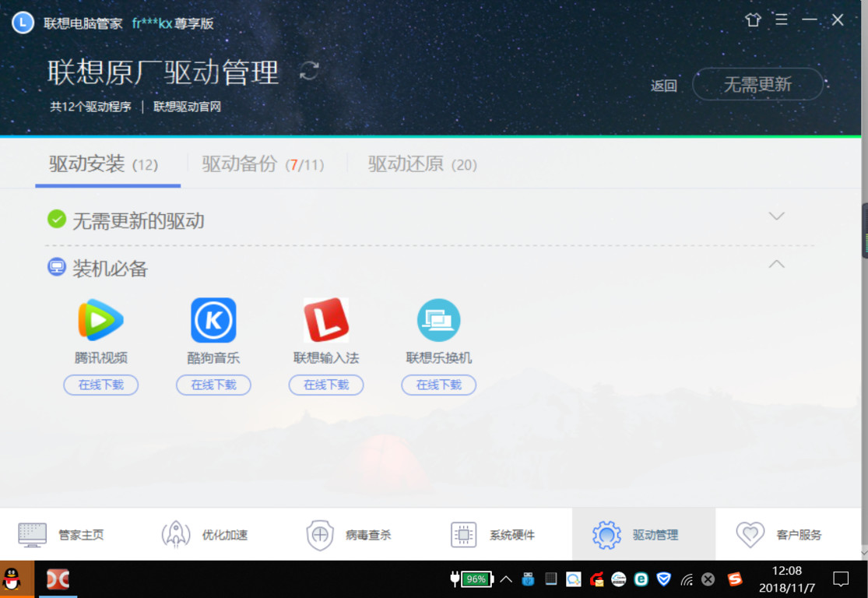Screen dimensions: 868x598
Task: Open the hamburger menu in title bar
Action: (781, 20)
